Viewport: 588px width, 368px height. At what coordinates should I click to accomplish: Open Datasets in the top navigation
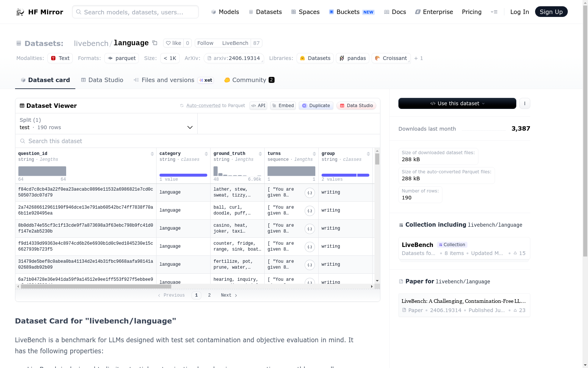click(265, 12)
